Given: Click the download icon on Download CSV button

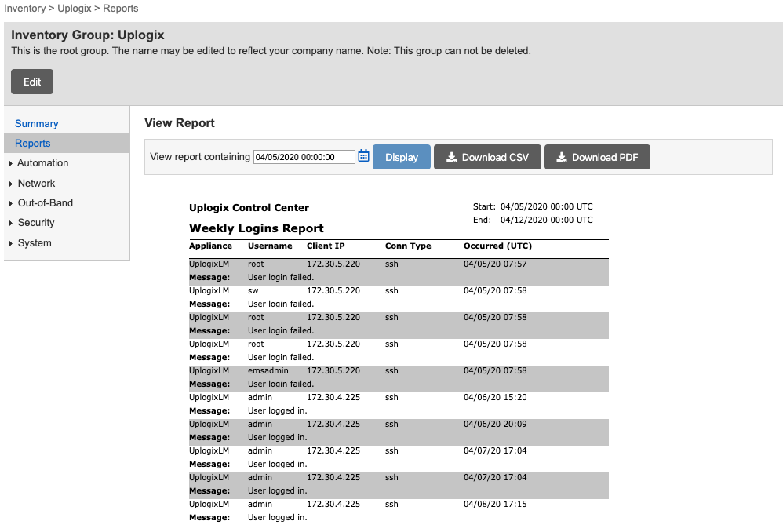Looking at the screenshot, I should pos(450,156).
